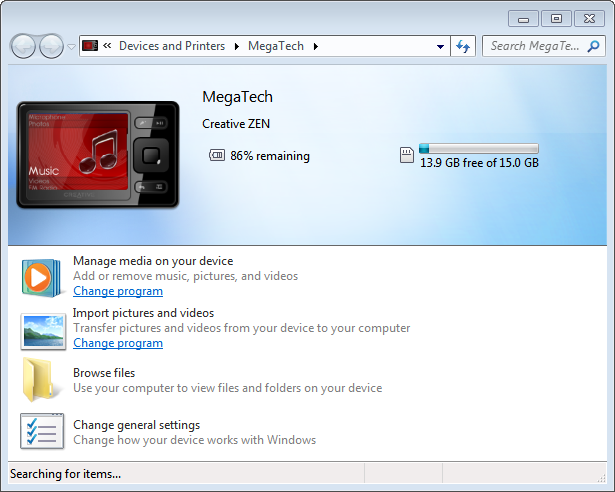The width and height of the screenshot is (615, 492).
Task: Open Import pictures and videos
Action: click(x=144, y=313)
